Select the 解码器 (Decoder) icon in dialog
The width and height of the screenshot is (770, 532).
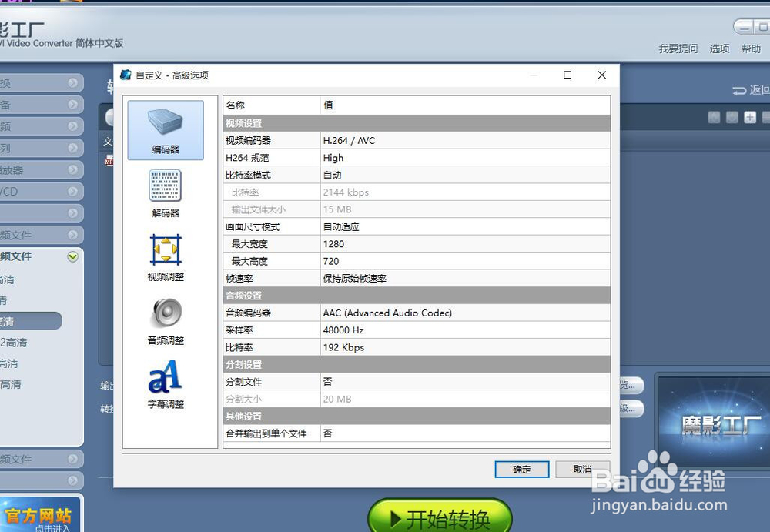(165, 192)
